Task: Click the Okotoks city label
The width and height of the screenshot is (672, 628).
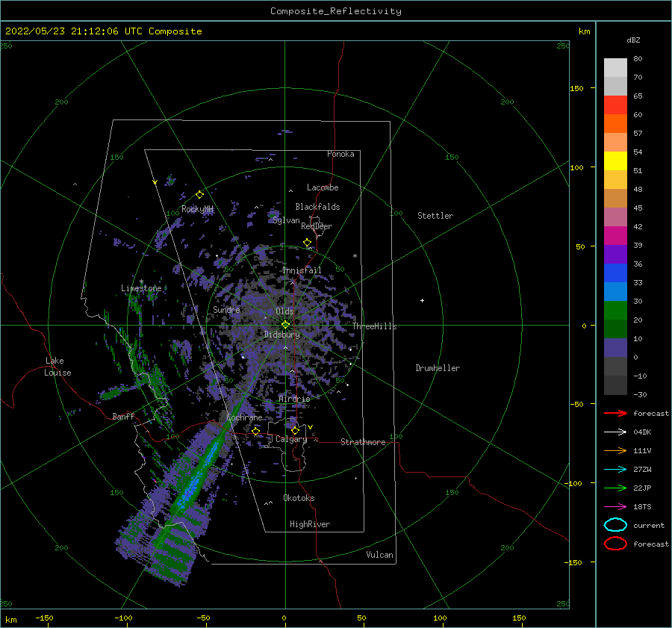Action: pos(299,498)
